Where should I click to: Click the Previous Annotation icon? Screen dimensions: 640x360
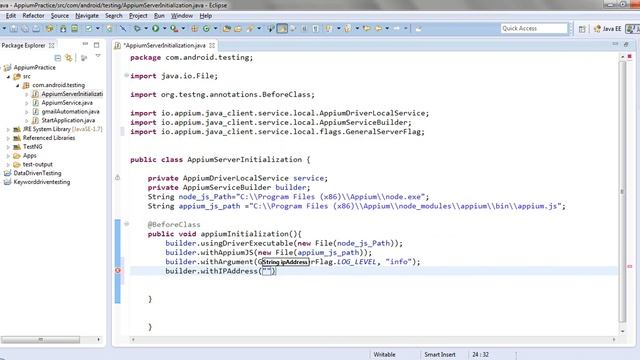pyautogui.click(x=347, y=29)
